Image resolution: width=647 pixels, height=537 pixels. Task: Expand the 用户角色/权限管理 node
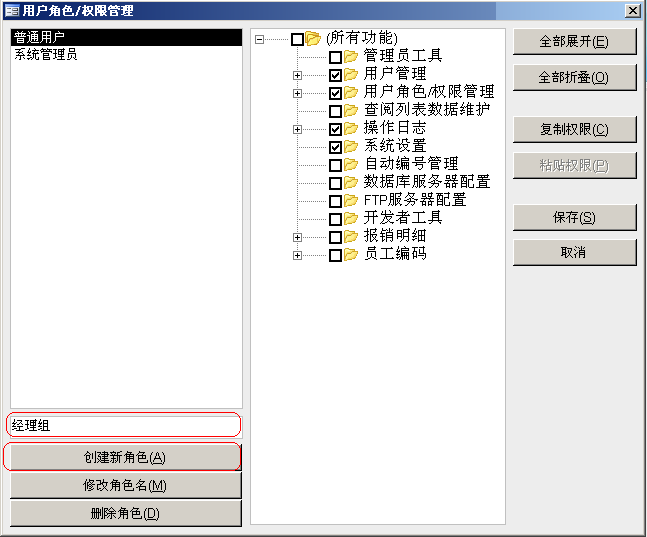pos(297,93)
